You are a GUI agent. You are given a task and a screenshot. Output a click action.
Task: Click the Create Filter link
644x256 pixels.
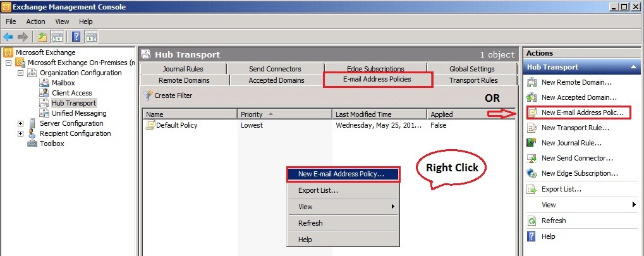173,95
